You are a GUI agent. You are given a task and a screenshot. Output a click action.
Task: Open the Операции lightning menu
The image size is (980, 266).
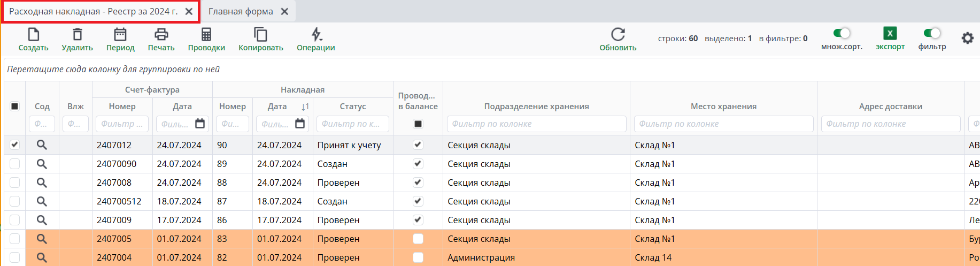tap(316, 35)
